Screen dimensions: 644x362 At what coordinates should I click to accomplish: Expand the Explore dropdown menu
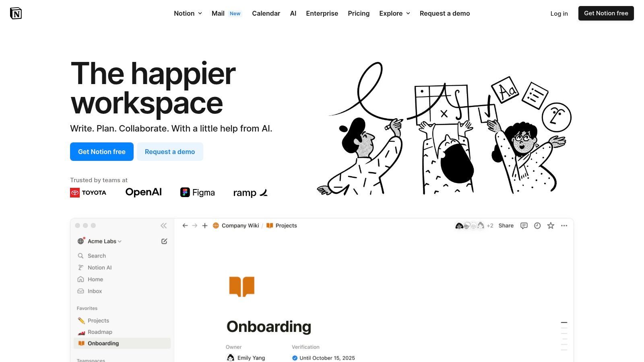pyautogui.click(x=394, y=13)
